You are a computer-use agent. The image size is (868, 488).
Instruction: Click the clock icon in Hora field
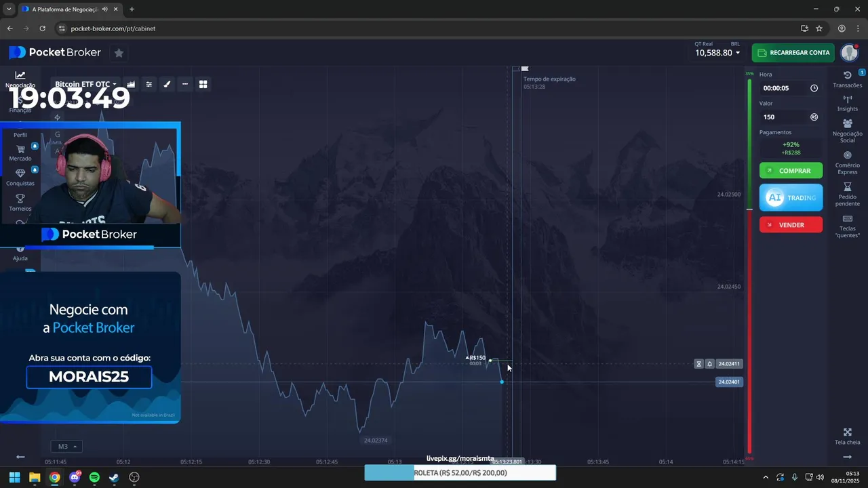[814, 88]
